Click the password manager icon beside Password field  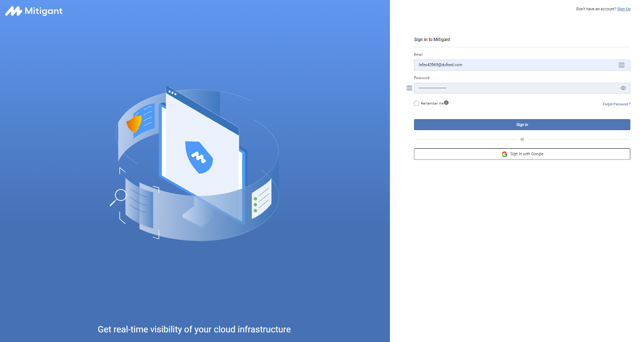(x=409, y=88)
